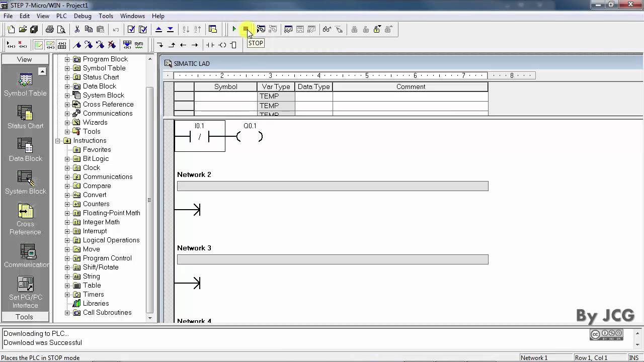This screenshot has width=644, height=362.
Task: Click the Tools bar button at bottom
Action: click(x=25, y=317)
